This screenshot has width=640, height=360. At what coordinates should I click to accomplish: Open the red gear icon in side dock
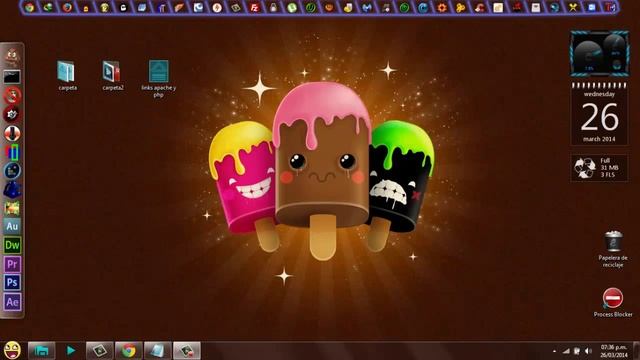12,114
